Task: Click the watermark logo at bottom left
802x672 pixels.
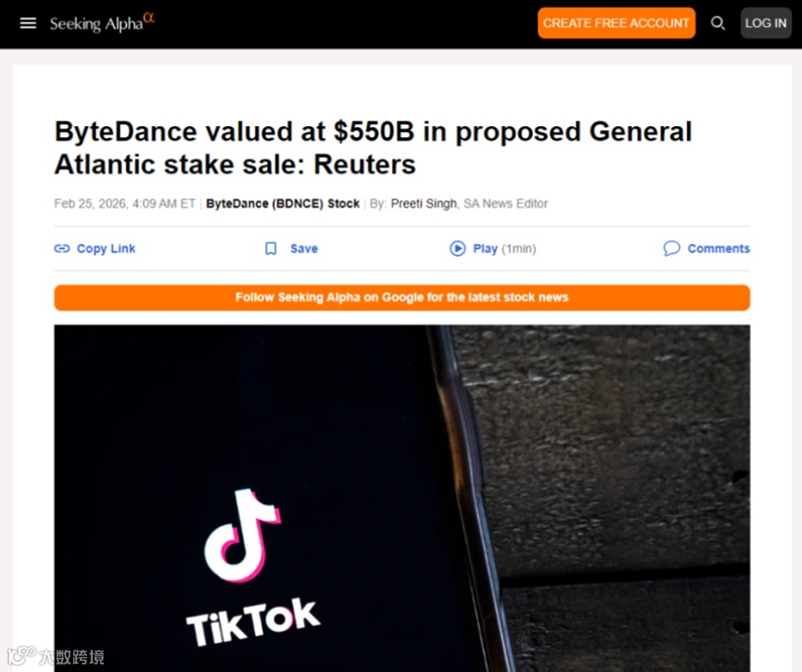Action: tap(56, 655)
